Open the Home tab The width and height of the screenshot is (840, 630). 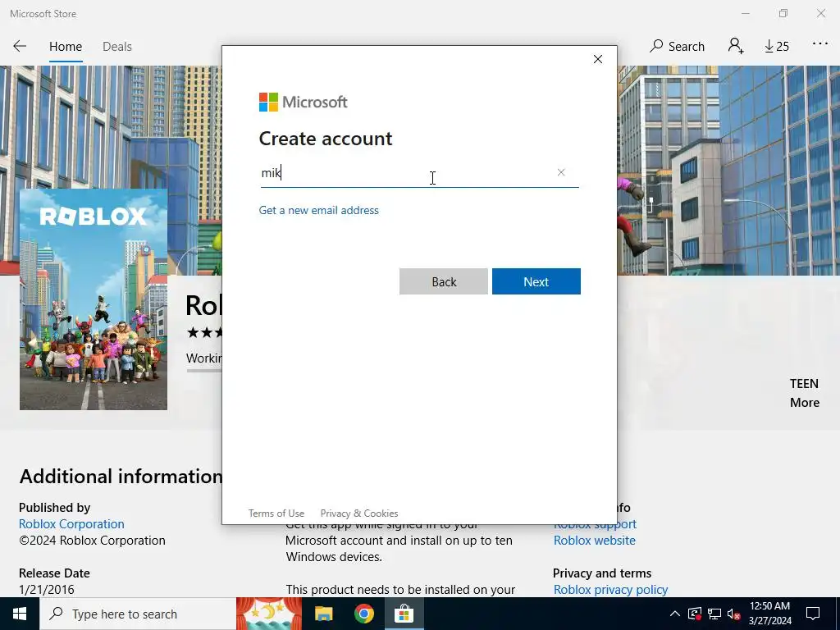click(x=66, y=47)
